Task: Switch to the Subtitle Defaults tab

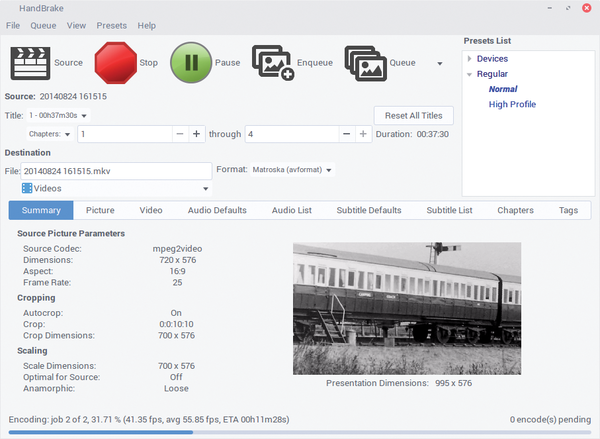Action: tap(369, 210)
